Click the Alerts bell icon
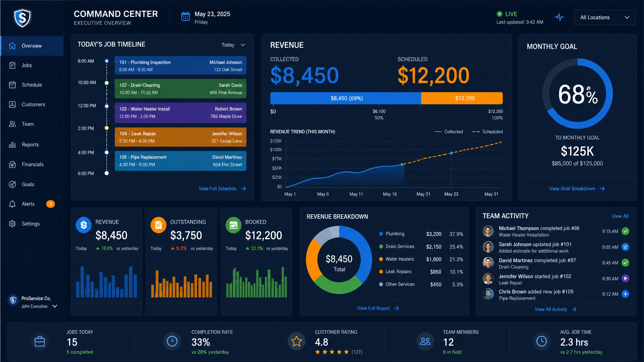Image resolution: width=644 pixels, height=362 pixels. tap(12, 204)
